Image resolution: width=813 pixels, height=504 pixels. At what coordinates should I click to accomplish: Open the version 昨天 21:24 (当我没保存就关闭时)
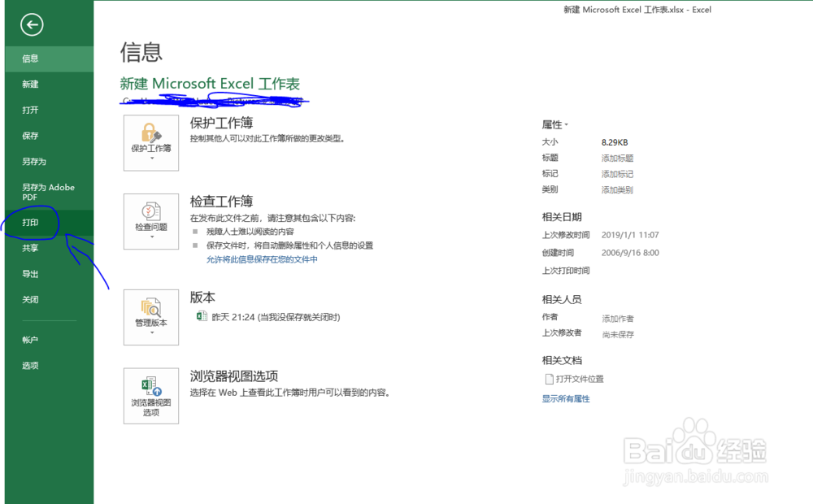[x=276, y=317]
